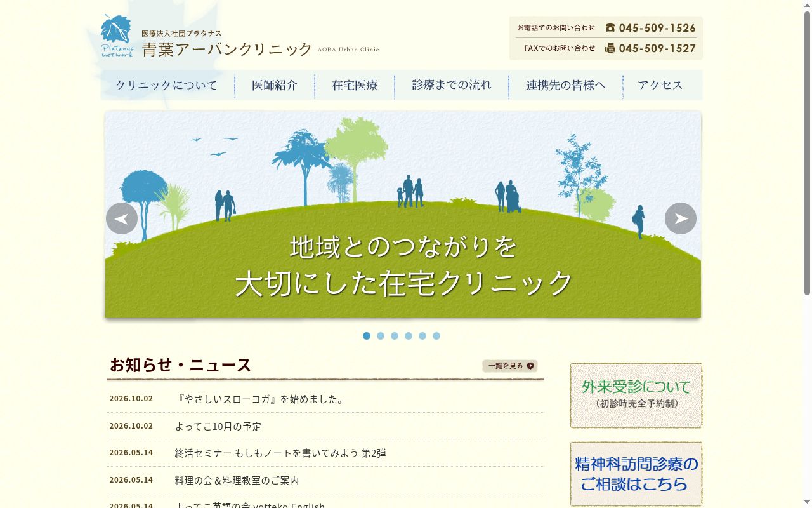812x508 pixels.
Task: Open the よってこ10月の予定 news item
Action: (x=218, y=426)
